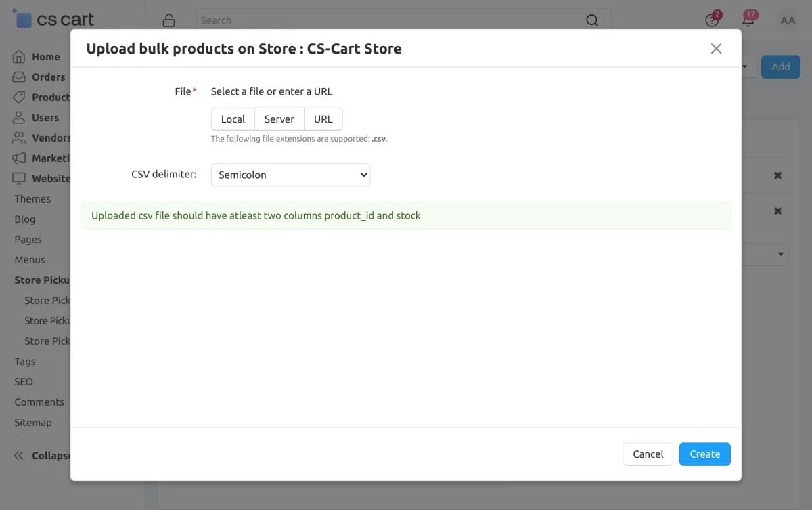Open Home in the sidebar
Viewport: 812px width, 510px height.
pos(45,57)
